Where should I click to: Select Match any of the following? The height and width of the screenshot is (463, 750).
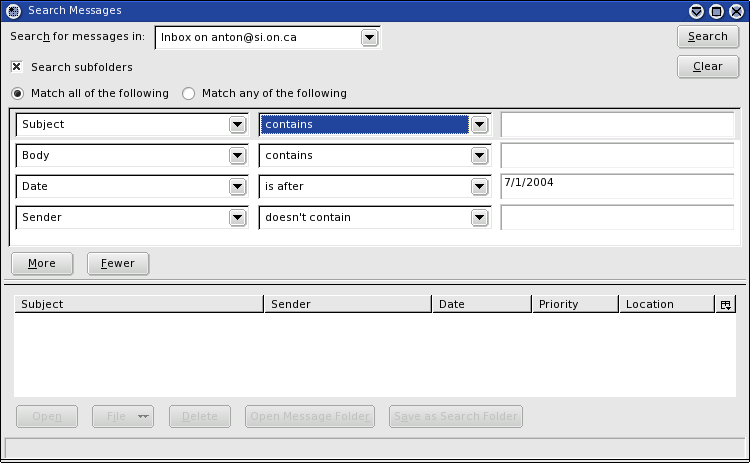coord(188,93)
